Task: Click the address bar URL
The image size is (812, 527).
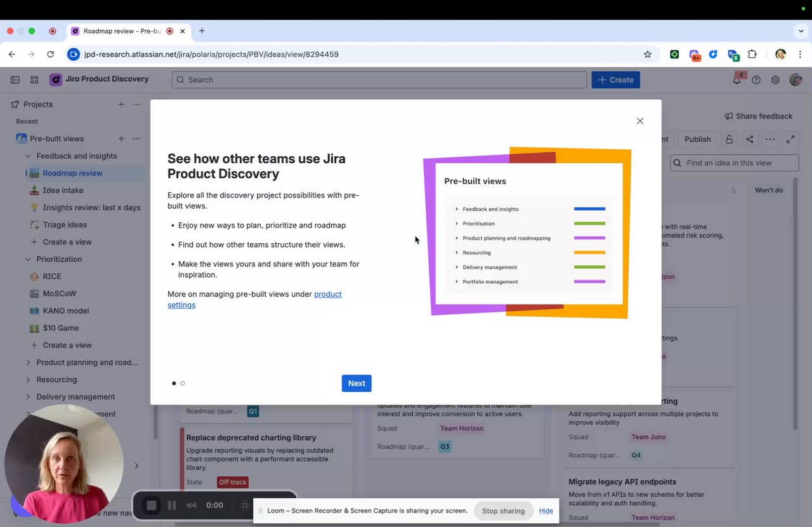Action: click(x=211, y=55)
